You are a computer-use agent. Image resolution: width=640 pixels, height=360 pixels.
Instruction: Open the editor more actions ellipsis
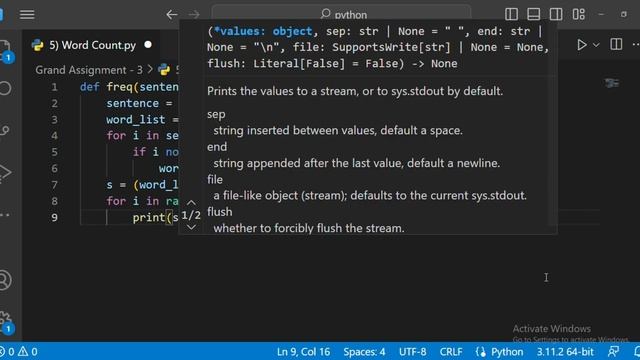636,44
